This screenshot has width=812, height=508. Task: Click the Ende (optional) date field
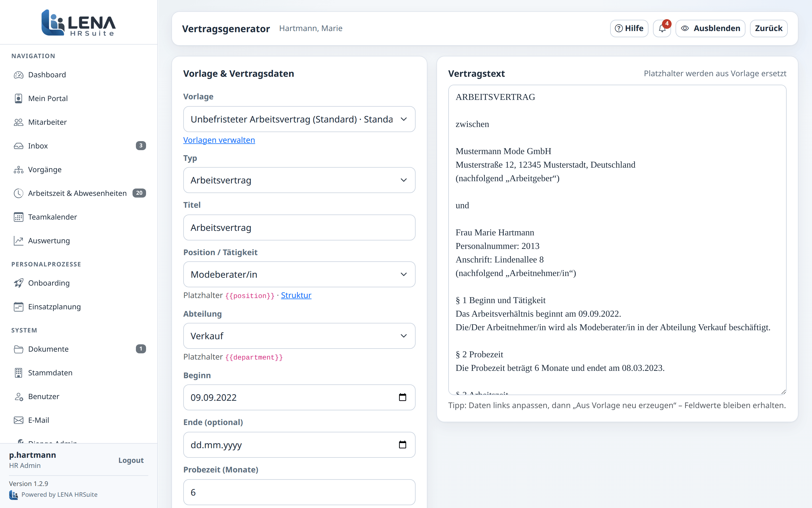(299, 445)
